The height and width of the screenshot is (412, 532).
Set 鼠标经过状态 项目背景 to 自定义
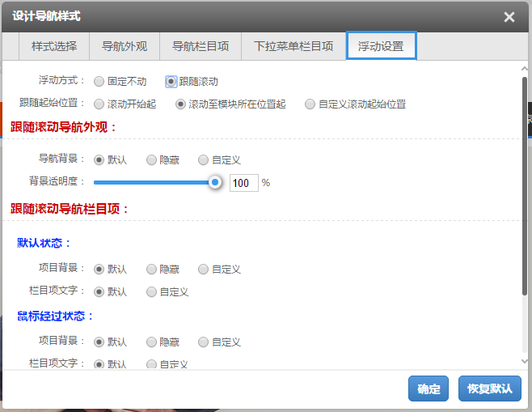(203, 342)
